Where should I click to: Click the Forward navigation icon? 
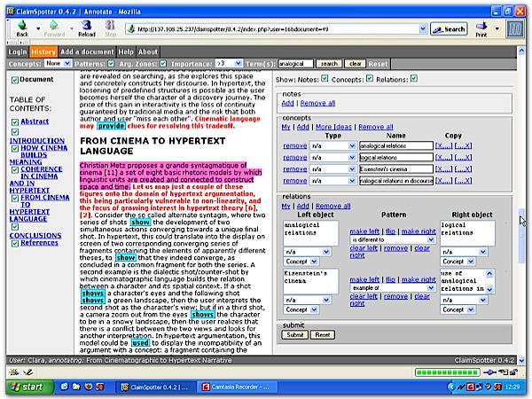click(53, 26)
